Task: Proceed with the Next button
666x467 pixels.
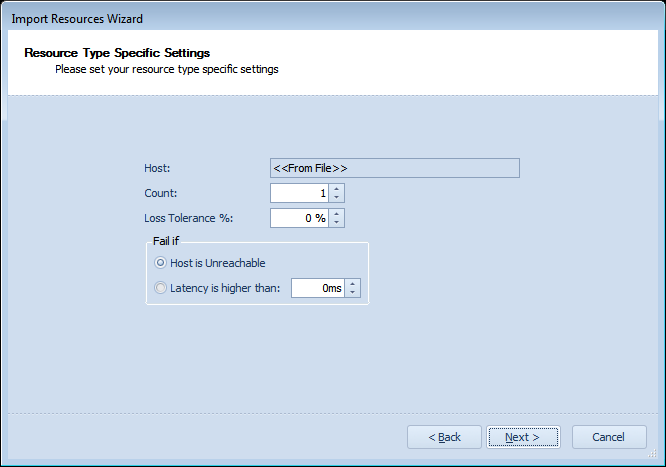Action: pyautogui.click(x=523, y=437)
